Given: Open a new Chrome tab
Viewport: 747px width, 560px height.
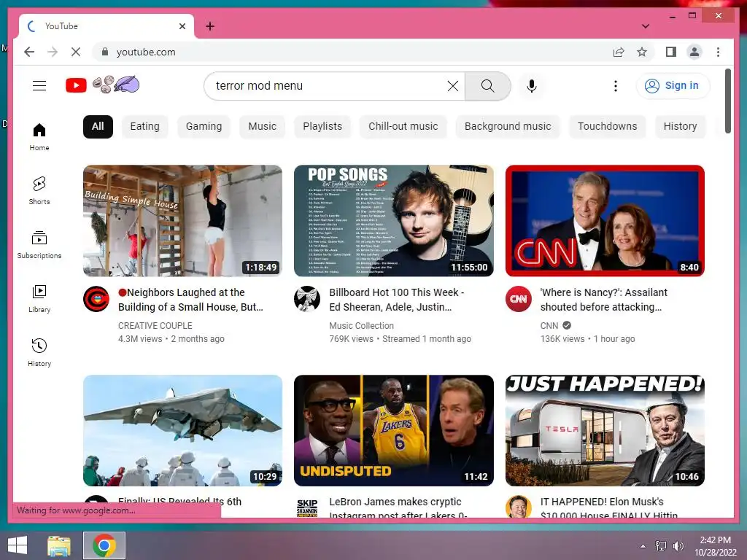Looking at the screenshot, I should pos(210,26).
